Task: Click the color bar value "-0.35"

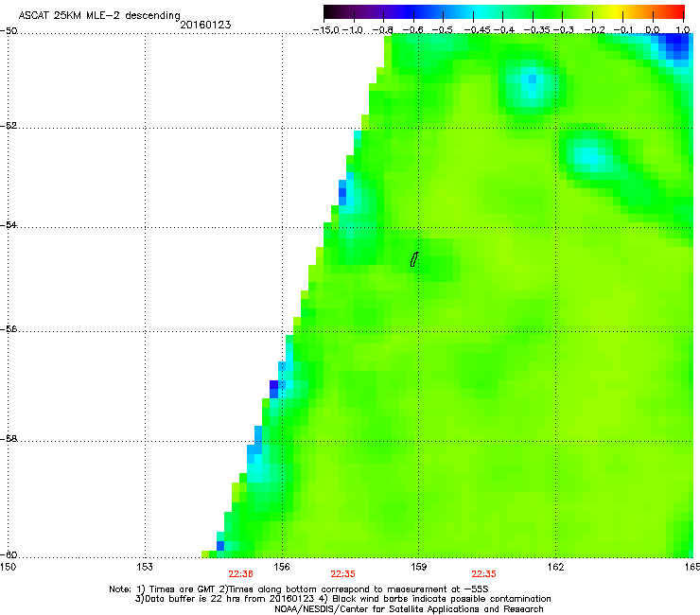Action: 537,30
